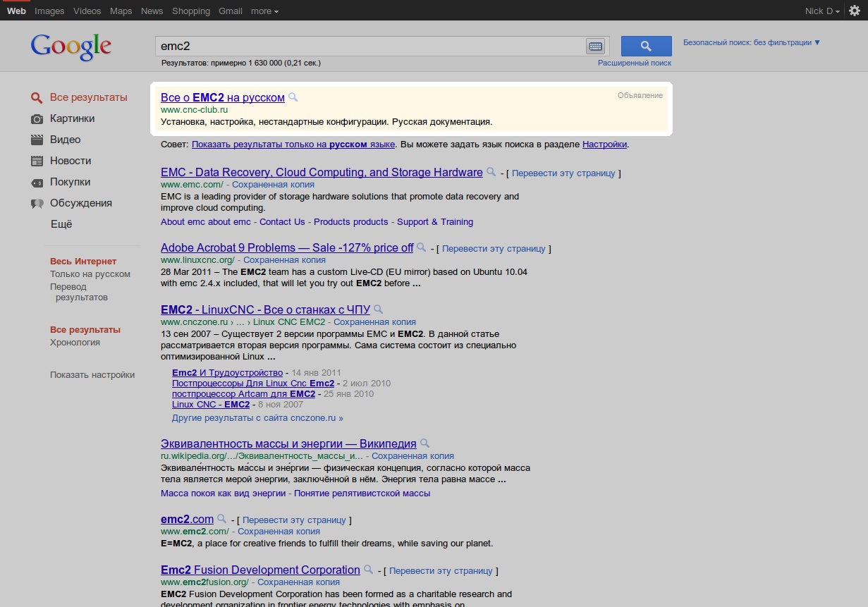Open ad title Все о EMC2 на русском
The height and width of the screenshot is (607, 868).
[x=223, y=97]
